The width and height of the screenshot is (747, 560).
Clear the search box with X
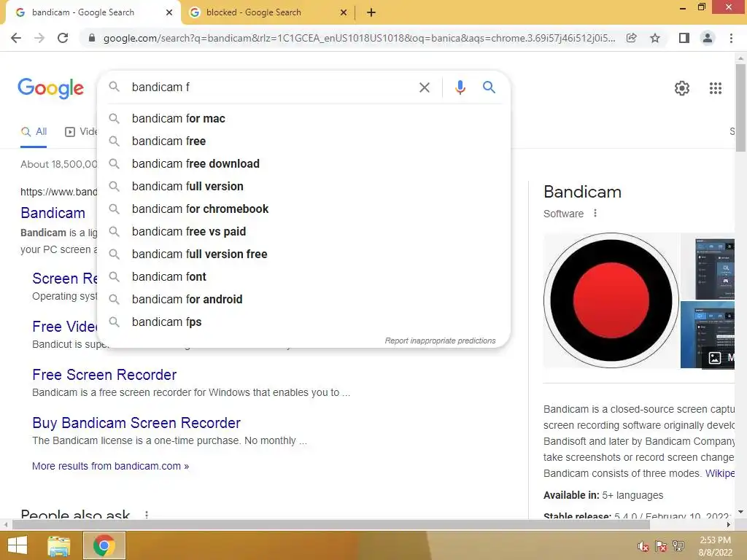coord(424,87)
